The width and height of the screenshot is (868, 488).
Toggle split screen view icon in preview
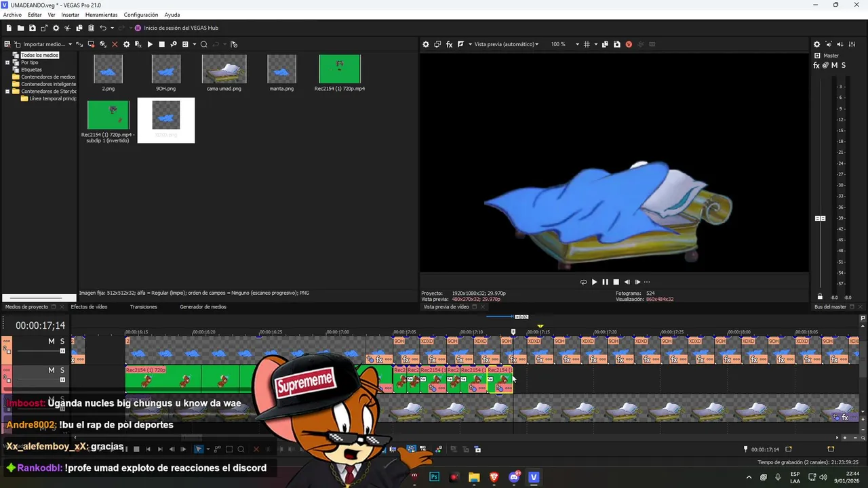pyautogui.click(x=460, y=44)
